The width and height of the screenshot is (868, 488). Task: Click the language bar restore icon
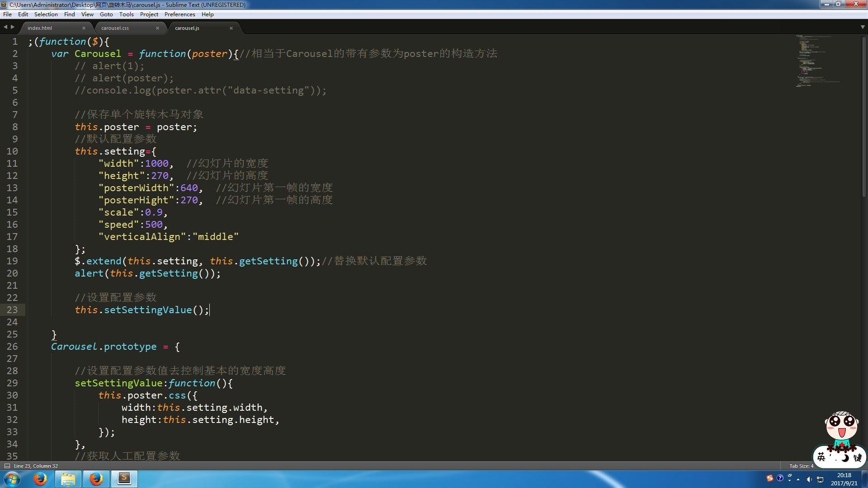(790, 475)
